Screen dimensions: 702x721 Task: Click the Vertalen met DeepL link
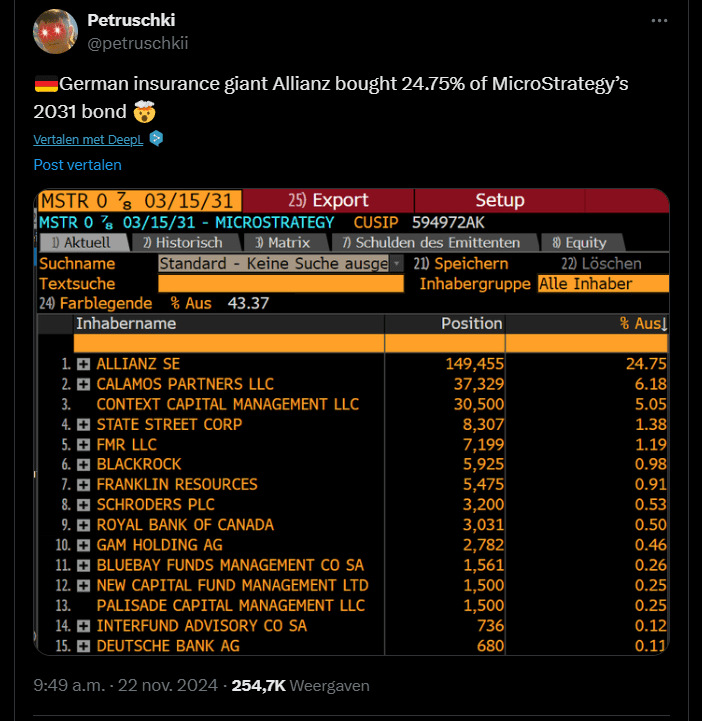pyautogui.click(x=88, y=139)
